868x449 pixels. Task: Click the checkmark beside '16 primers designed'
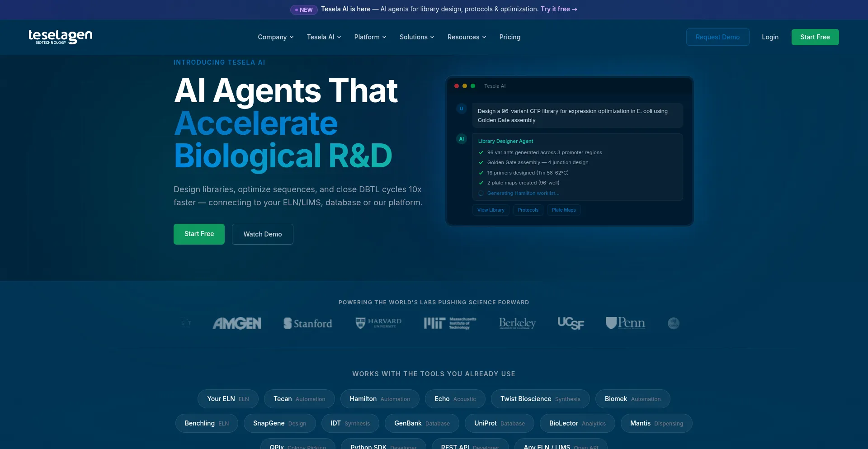coord(481,173)
